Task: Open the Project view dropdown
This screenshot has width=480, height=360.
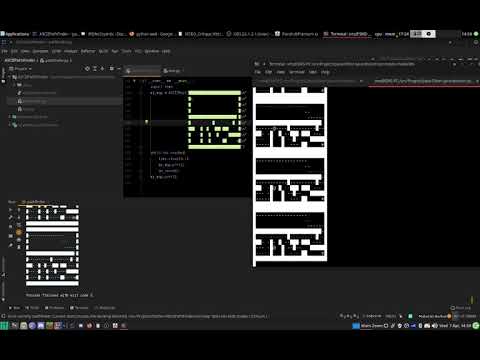Action: 21,69
